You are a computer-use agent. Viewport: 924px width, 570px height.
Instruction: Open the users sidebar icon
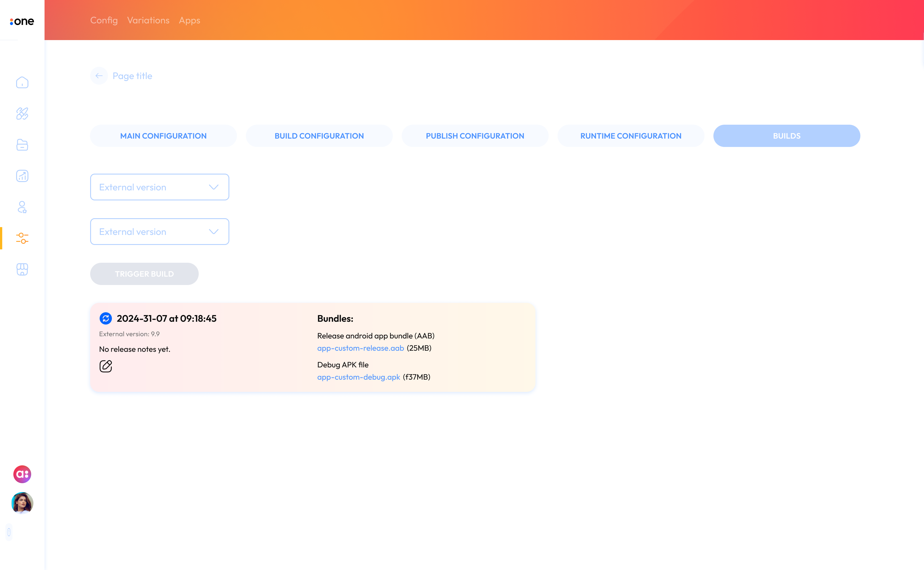click(x=22, y=207)
